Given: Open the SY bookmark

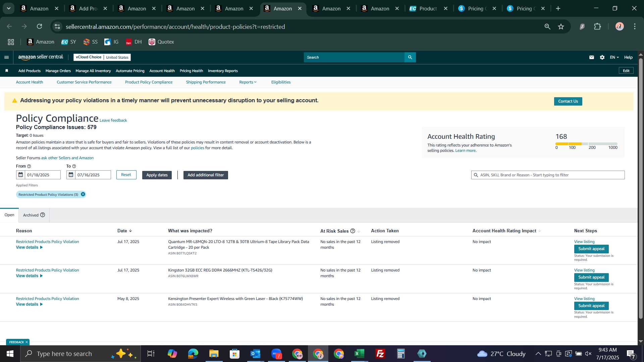Looking at the screenshot, I should 69,42.
